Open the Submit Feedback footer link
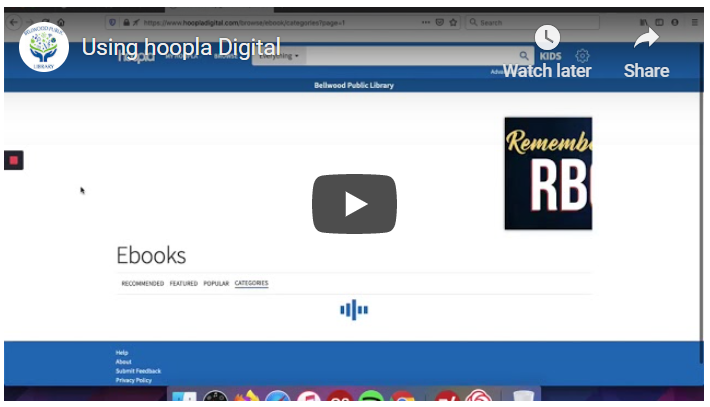The image size is (710, 407). (x=138, y=371)
